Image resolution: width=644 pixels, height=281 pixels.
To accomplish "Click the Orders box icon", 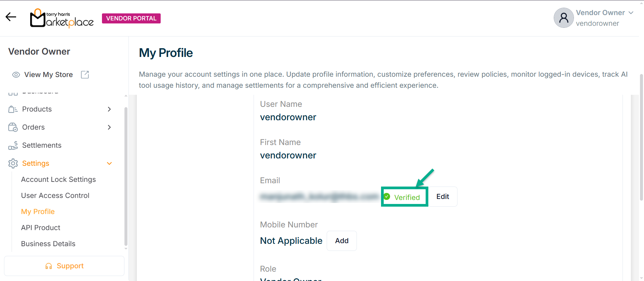I will 13,127.
